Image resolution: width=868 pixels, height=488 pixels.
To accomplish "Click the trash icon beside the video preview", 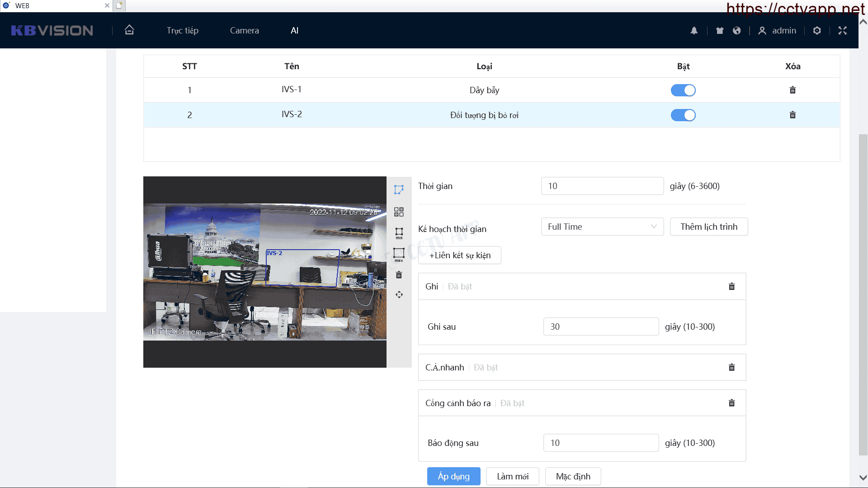I will click(x=399, y=275).
